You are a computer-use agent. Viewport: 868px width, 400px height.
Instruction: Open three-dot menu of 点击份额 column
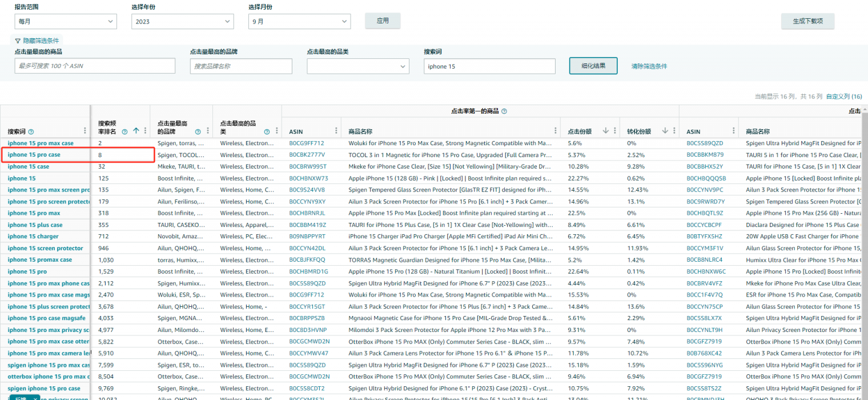614,131
